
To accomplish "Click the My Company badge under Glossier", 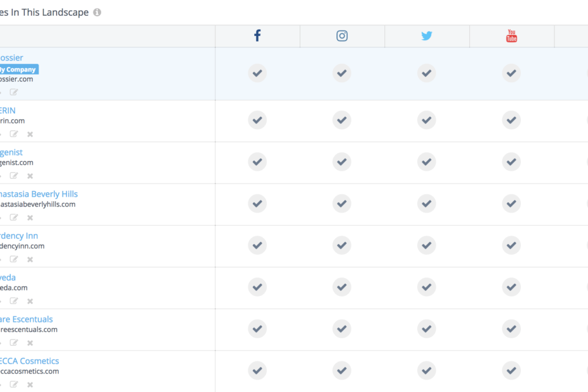I will tap(18, 70).
